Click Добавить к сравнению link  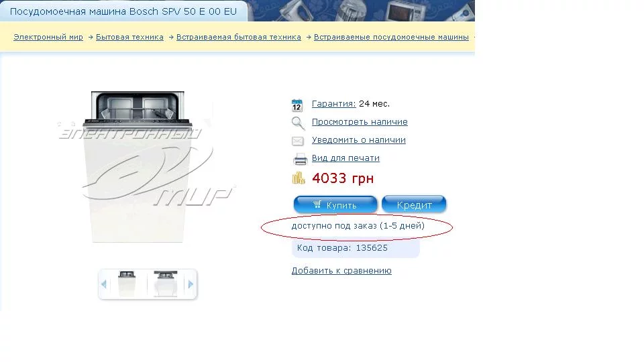pyautogui.click(x=341, y=270)
